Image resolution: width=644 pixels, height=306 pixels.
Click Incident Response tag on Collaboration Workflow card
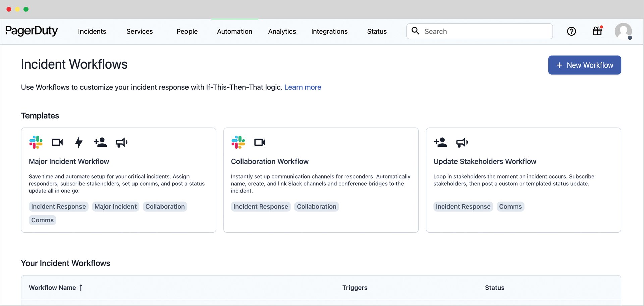click(261, 207)
